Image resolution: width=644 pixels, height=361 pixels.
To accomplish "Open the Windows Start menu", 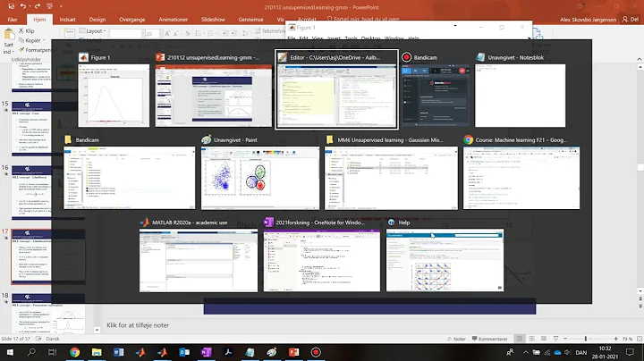I will click(x=10, y=352).
